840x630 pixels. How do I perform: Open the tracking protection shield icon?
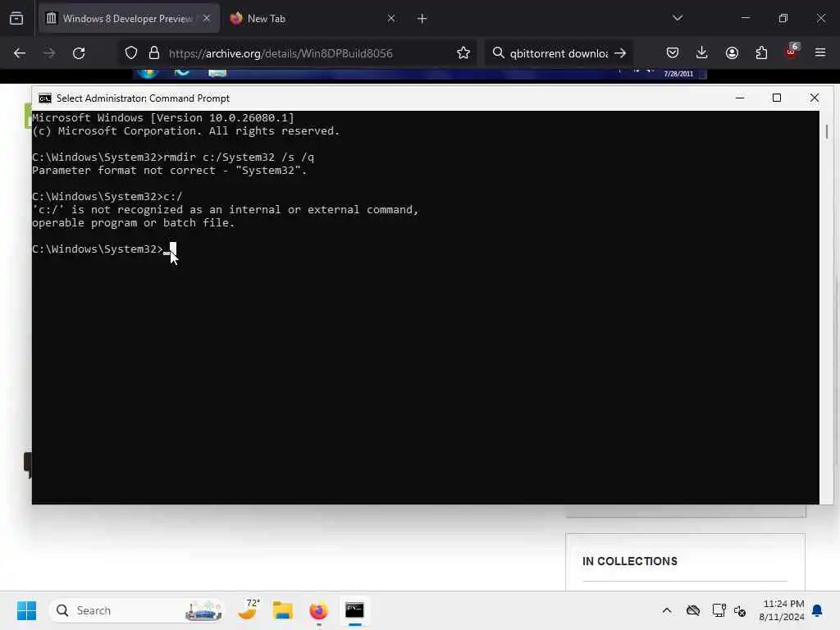(131, 53)
